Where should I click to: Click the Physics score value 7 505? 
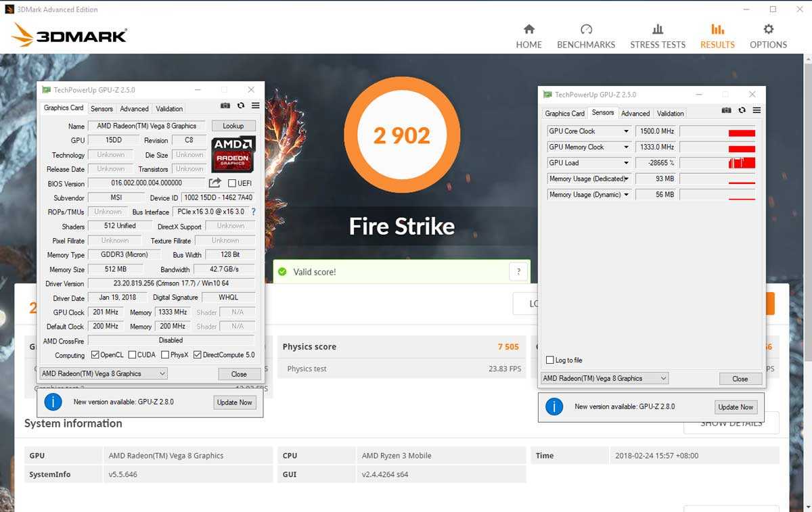tap(508, 346)
